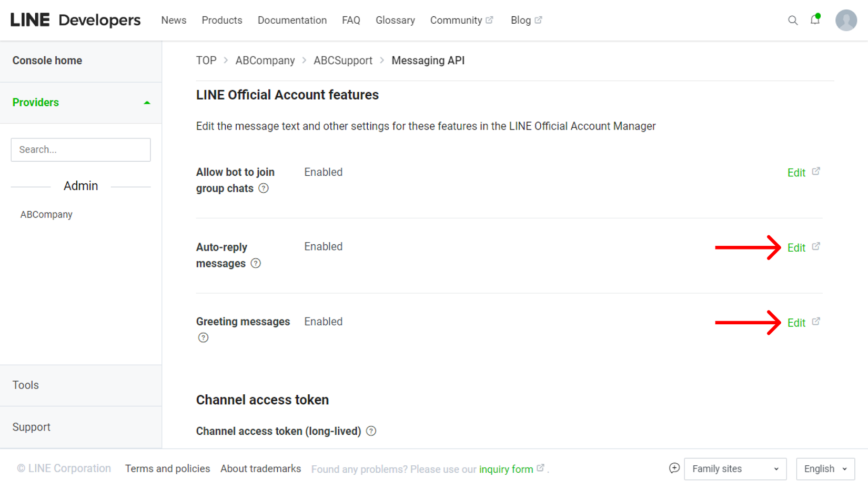Click the ABCompany breadcrumb link

click(x=265, y=60)
